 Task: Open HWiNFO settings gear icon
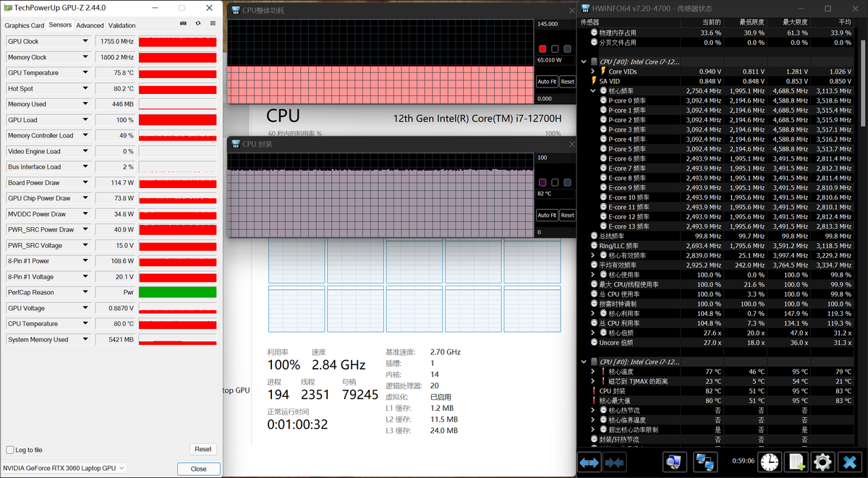coord(822,461)
